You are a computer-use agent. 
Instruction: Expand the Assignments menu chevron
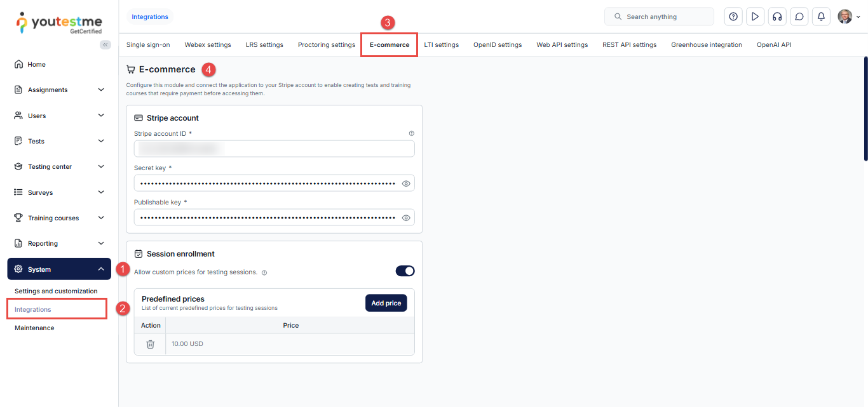point(101,90)
